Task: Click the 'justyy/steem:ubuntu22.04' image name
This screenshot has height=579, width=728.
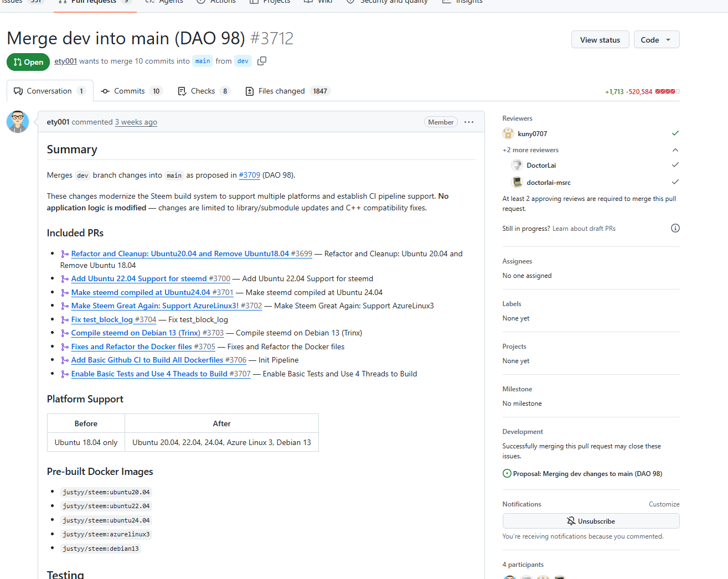Action: 106,506
